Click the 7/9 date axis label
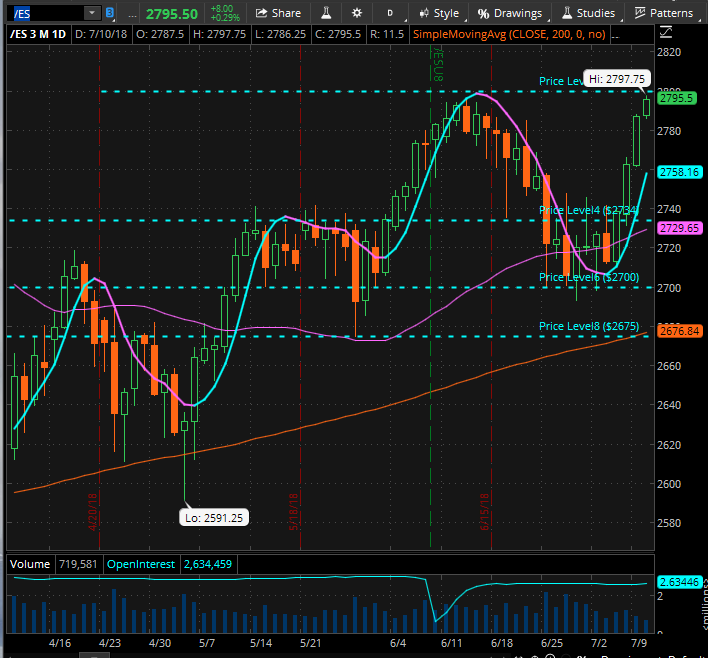 coord(639,643)
